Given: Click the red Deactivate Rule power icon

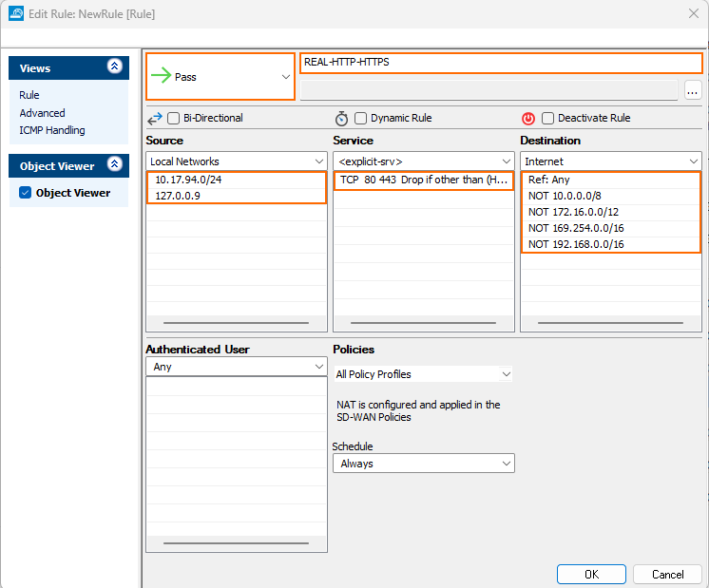Looking at the screenshot, I should [x=528, y=119].
